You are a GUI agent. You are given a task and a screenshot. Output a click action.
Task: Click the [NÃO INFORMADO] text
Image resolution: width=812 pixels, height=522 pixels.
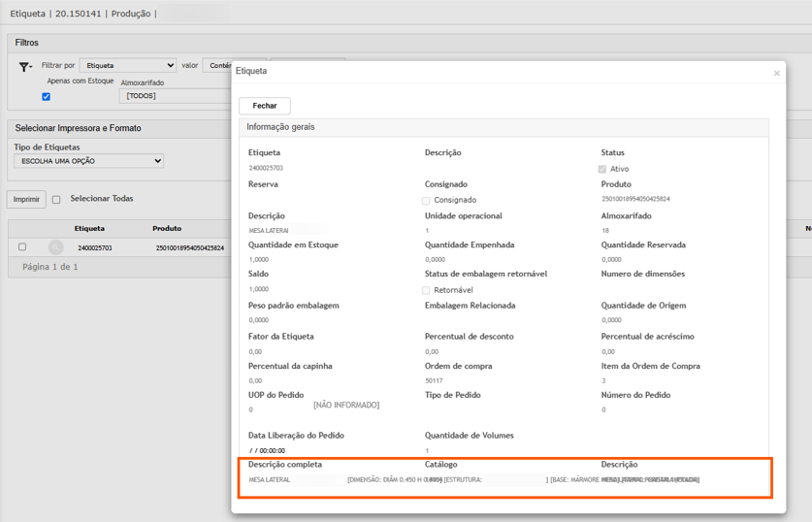(346, 405)
